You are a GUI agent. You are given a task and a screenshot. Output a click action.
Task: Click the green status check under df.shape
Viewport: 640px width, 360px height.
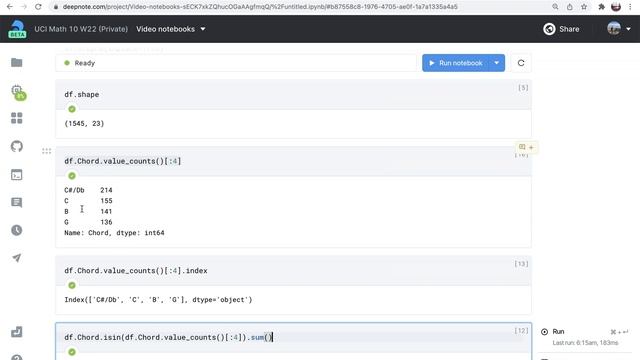coord(72,109)
